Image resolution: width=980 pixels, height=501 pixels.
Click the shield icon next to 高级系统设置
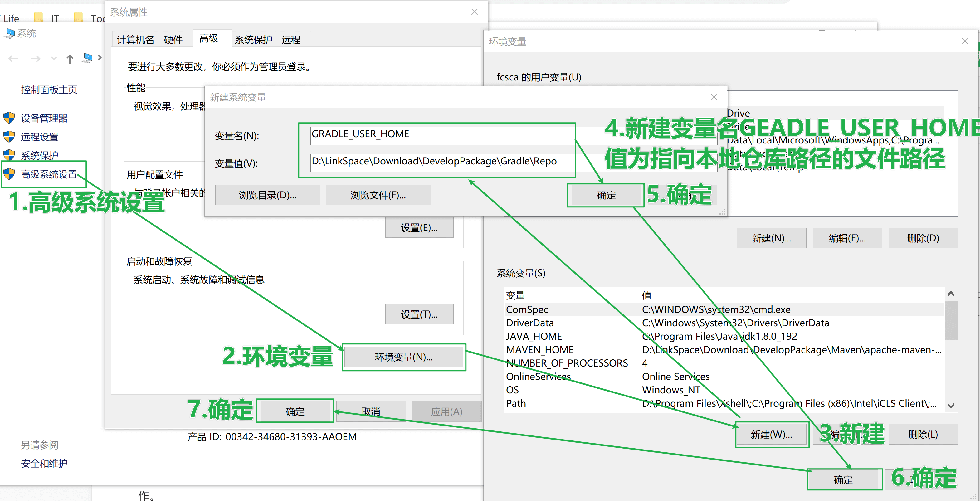(9, 174)
